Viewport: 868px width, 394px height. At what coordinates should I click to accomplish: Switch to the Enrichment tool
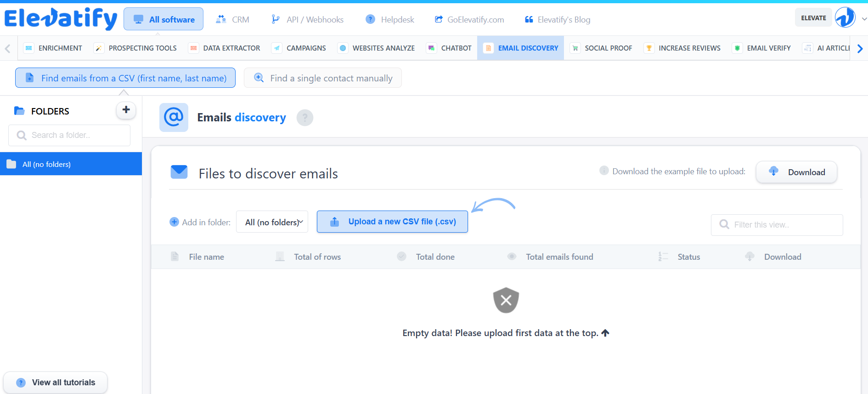coord(53,48)
